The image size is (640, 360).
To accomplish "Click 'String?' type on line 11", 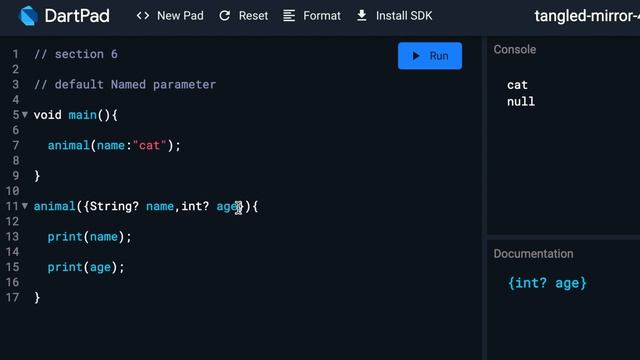I will click(114, 206).
